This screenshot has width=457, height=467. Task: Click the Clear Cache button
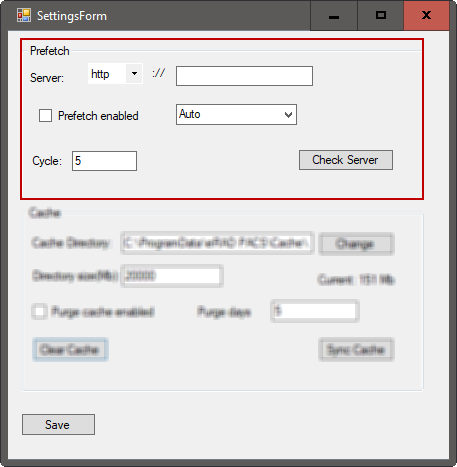pos(70,350)
